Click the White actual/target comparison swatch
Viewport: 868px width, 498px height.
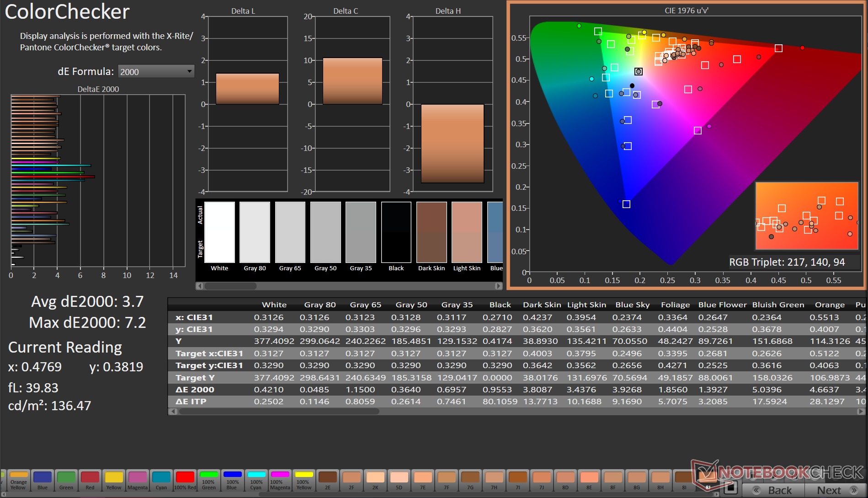coord(219,232)
